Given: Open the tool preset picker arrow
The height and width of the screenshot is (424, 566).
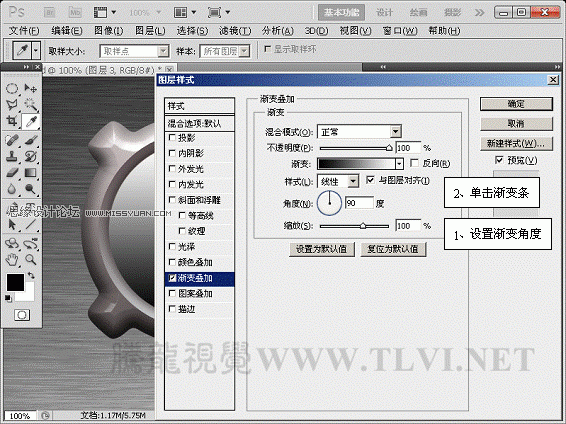Looking at the screenshot, I should pyautogui.click(x=36, y=51).
